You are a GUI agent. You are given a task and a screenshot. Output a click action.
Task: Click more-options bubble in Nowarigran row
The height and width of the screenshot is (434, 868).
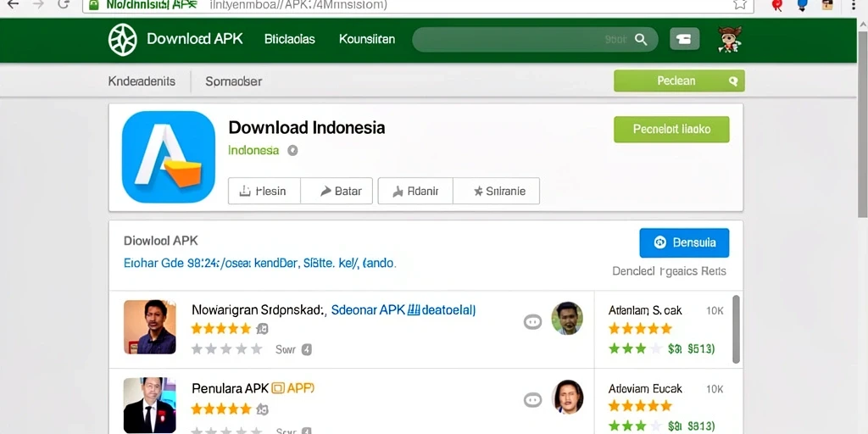[532, 321]
